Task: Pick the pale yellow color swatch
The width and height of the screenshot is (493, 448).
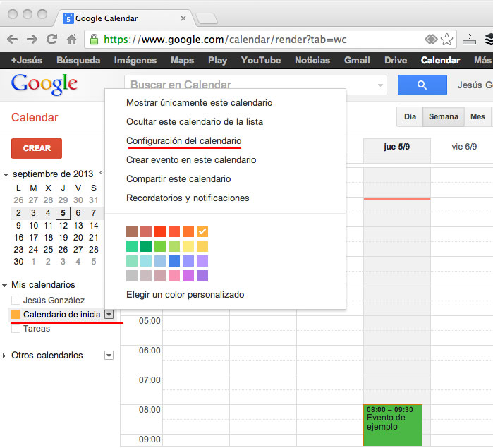Action: coord(188,246)
